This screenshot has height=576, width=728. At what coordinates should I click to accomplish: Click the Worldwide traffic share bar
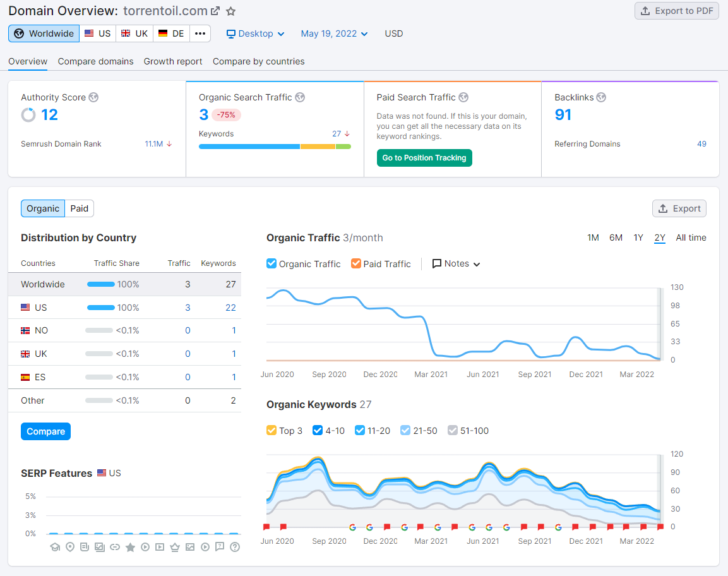pyautogui.click(x=101, y=284)
